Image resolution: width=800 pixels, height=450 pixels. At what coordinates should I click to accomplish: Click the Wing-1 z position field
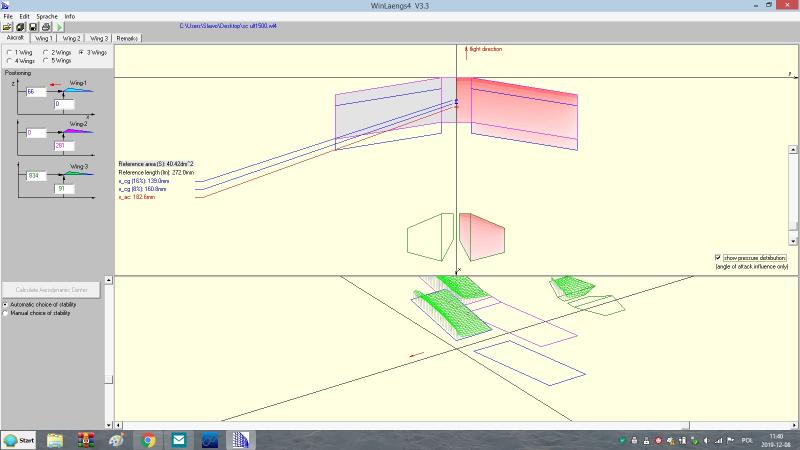pos(36,92)
